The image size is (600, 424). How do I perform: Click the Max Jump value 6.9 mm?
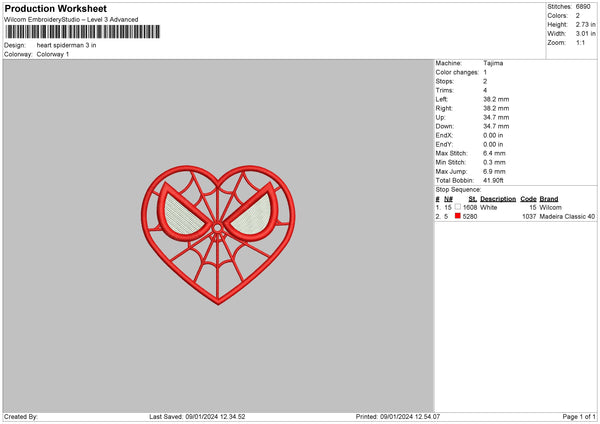[x=494, y=171]
